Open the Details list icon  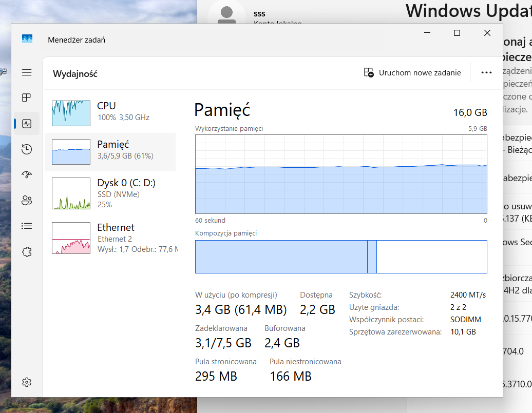(x=27, y=226)
